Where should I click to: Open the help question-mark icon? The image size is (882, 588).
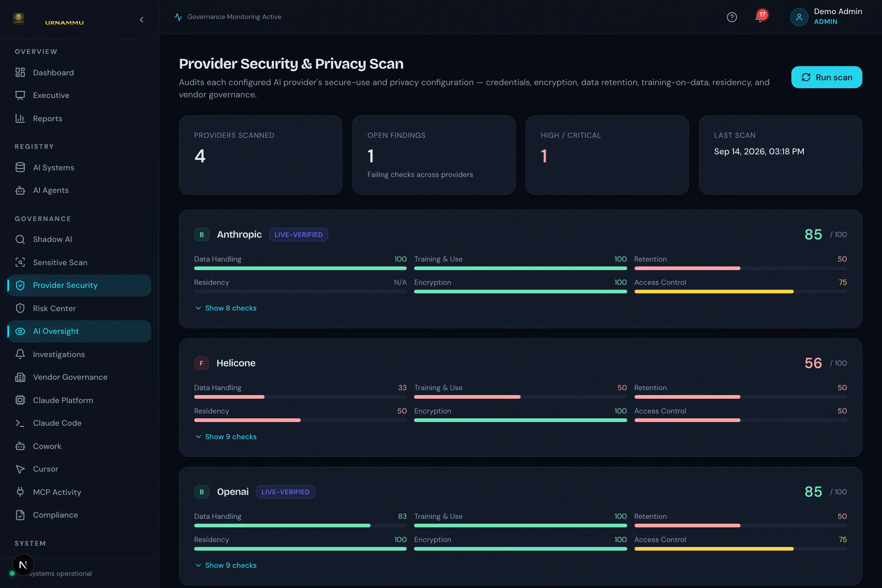click(x=732, y=17)
